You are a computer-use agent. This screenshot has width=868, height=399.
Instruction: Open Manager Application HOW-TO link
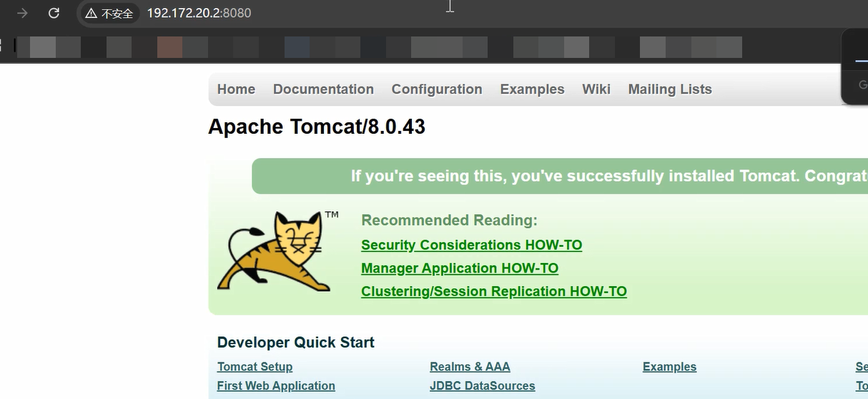point(460,268)
